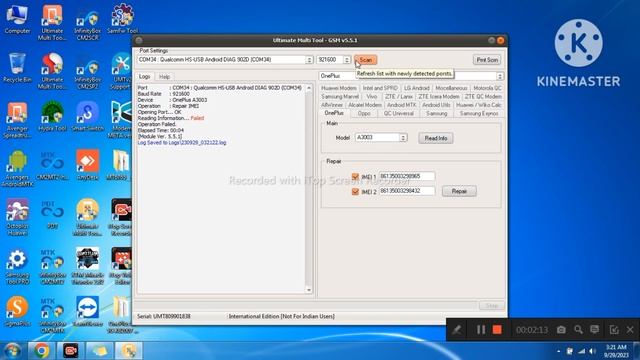Stop the screen recording

click(x=497, y=329)
